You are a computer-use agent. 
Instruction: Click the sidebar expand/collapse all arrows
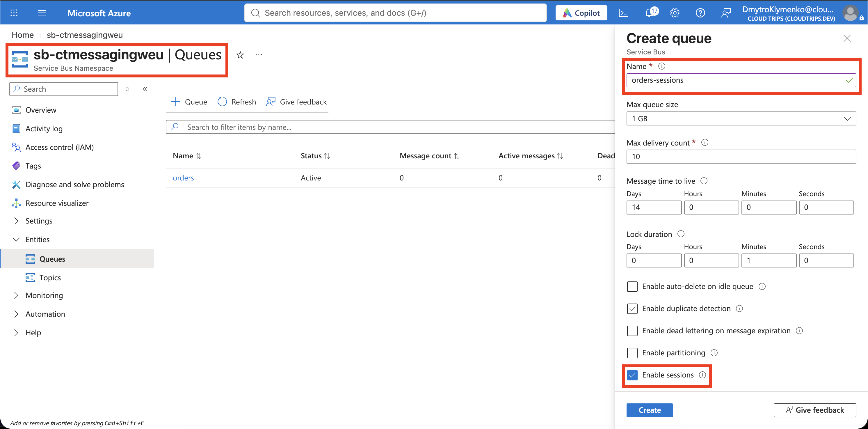click(x=127, y=89)
